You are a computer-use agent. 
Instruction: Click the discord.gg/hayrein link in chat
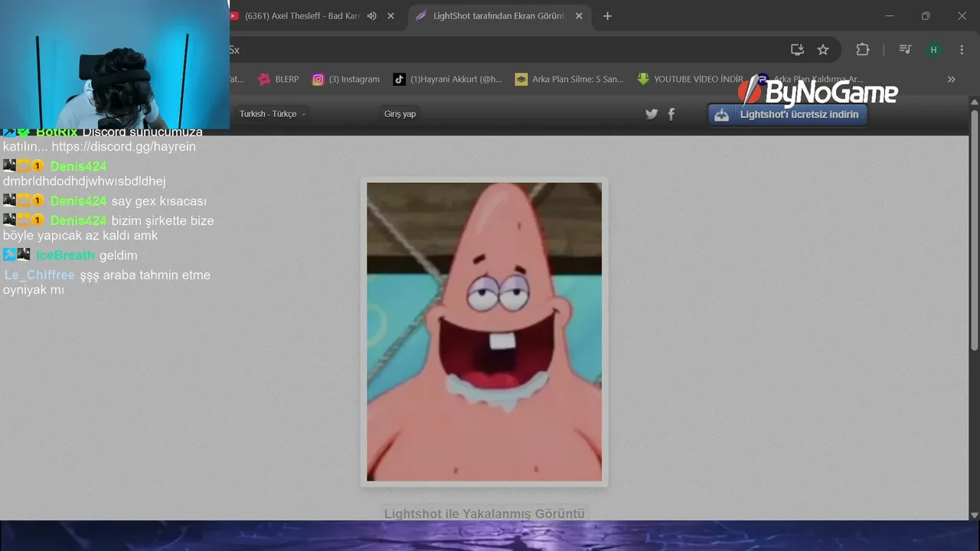[x=123, y=146]
